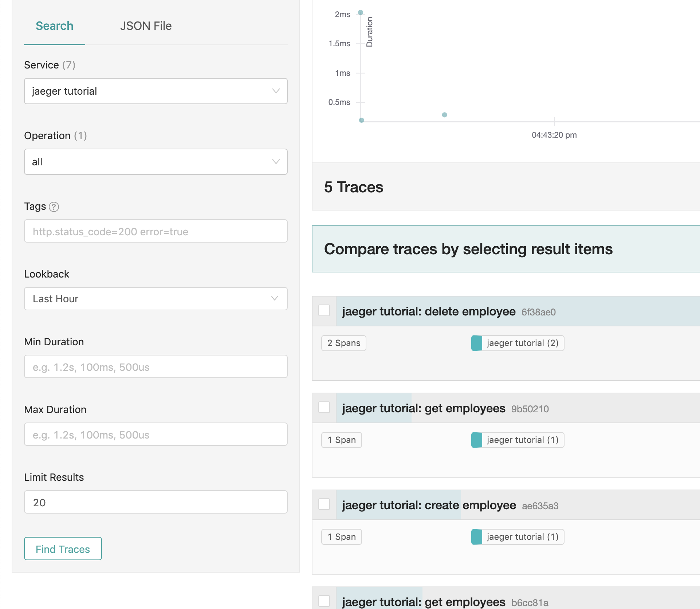Check the get employees b6cc81a trace
Viewport: 700px width, 609px height.
pos(324,601)
